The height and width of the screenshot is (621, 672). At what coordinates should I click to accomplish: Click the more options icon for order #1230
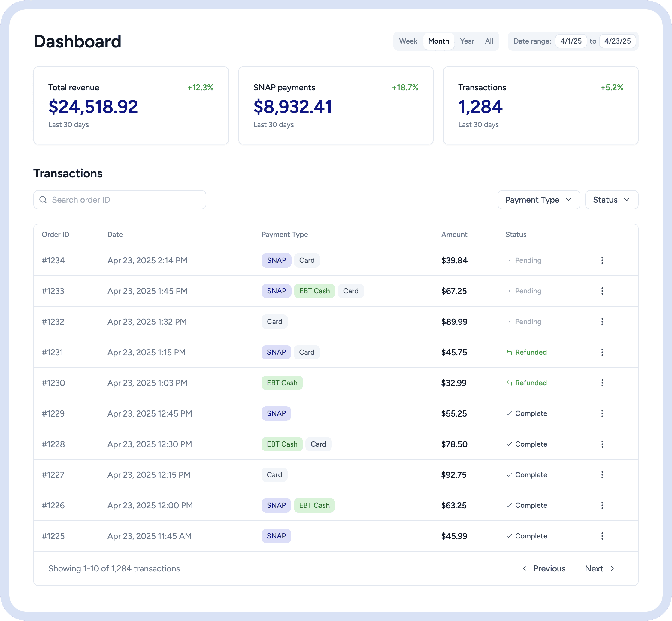[602, 383]
